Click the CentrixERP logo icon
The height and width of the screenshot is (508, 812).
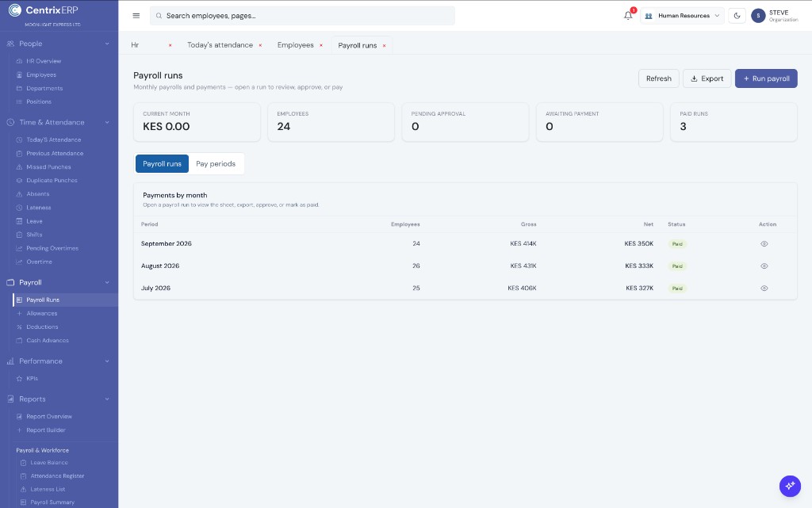15,10
